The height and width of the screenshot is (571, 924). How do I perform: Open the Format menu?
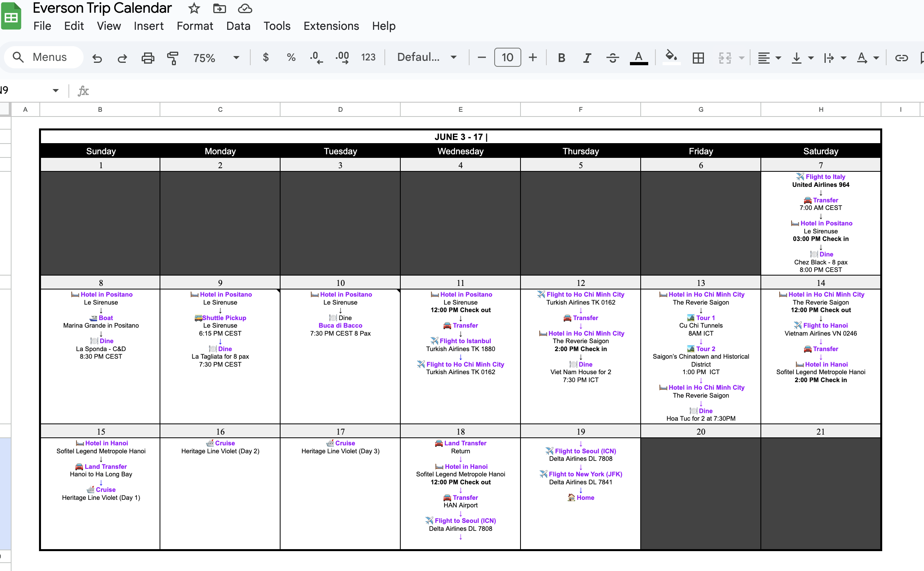click(195, 26)
